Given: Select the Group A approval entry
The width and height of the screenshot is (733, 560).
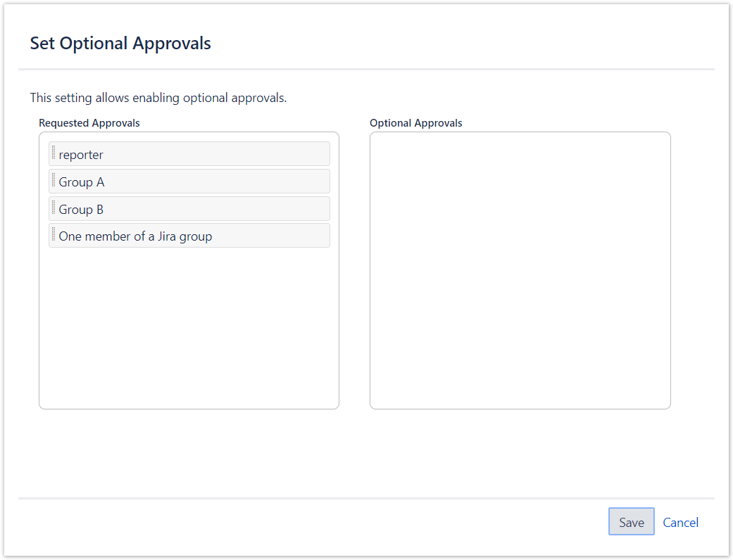Looking at the screenshot, I should point(189,182).
